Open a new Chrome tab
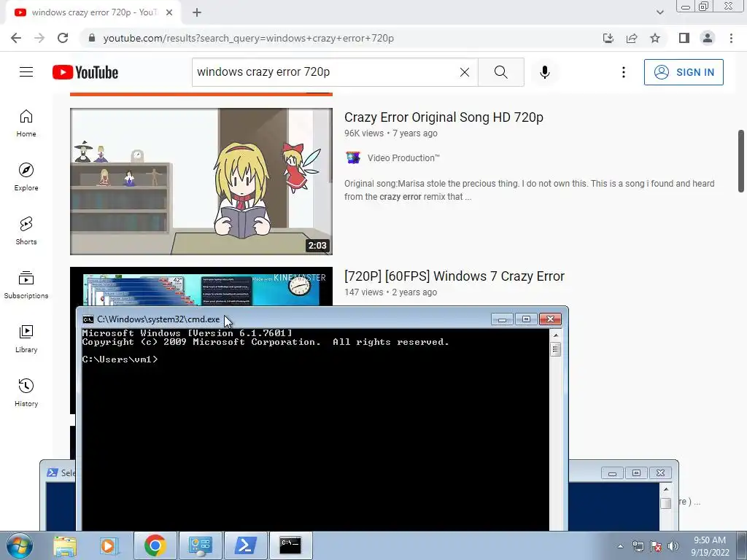 (x=197, y=12)
